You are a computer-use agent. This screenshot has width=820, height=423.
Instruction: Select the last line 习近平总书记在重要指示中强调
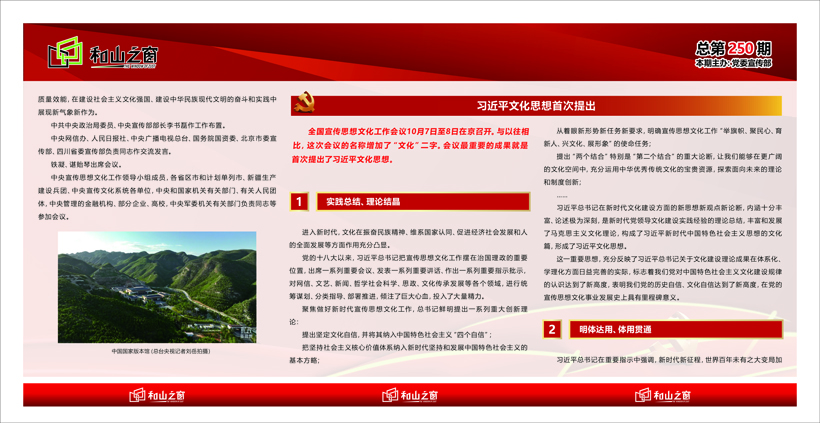669,360
